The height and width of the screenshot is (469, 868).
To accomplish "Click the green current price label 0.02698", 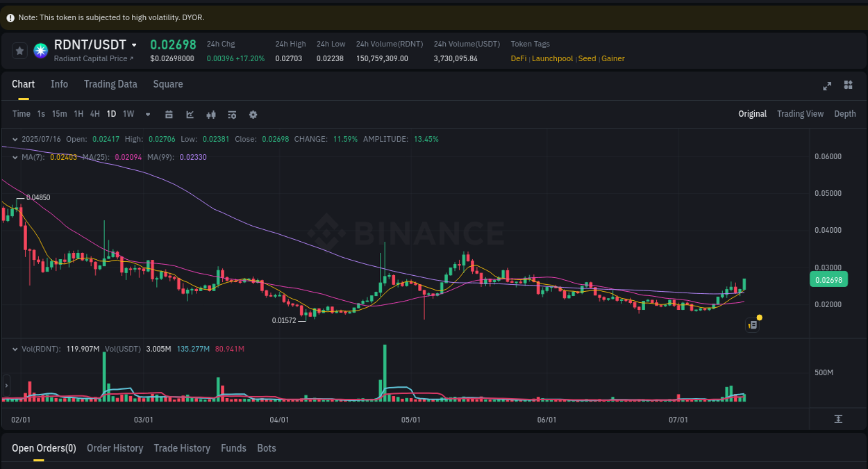I will 828,279.
